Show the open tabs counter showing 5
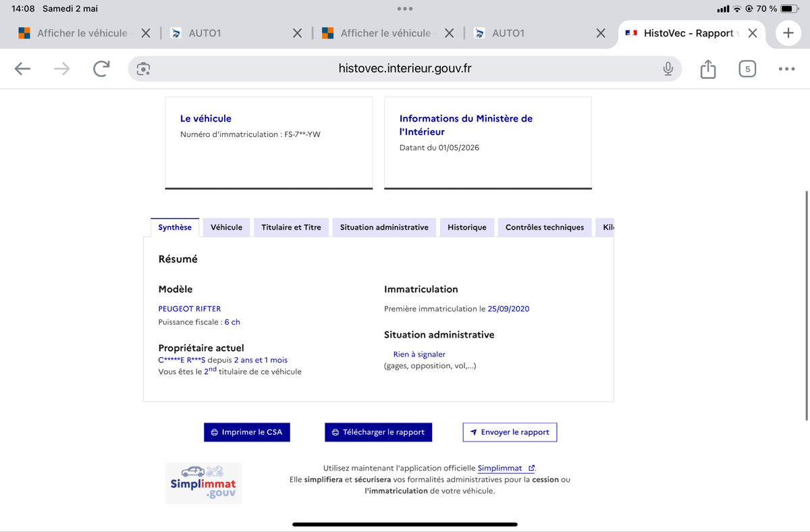The image size is (810, 532). tap(747, 69)
